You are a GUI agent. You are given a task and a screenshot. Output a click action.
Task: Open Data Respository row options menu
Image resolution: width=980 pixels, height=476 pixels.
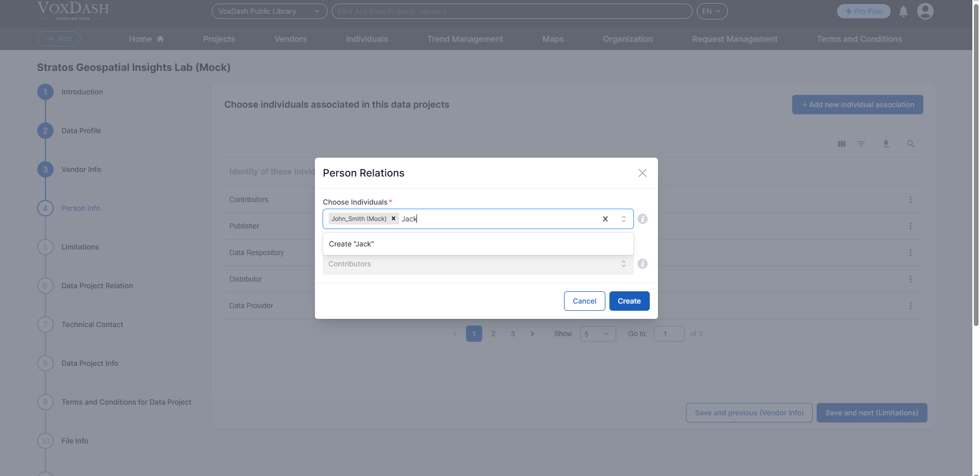910,253
